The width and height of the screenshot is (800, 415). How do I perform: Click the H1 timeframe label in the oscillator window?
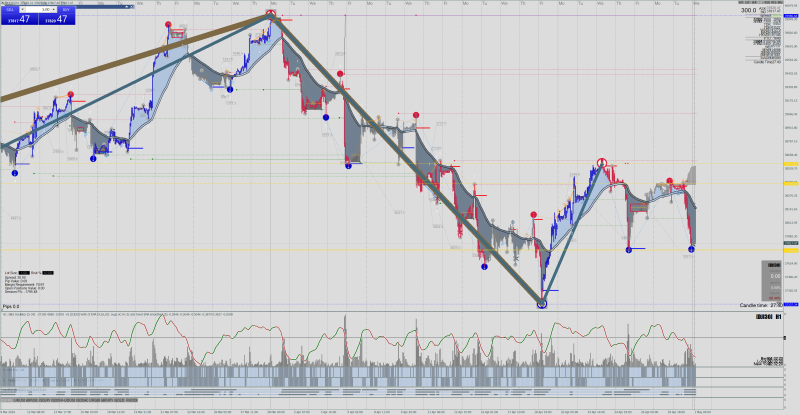[779, 317]
